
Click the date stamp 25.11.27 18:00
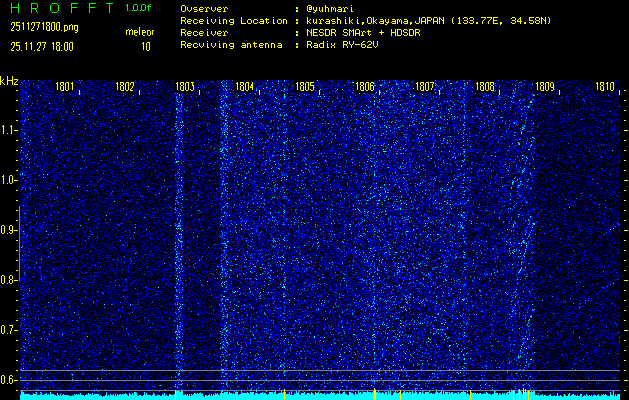tap(42, 47)
